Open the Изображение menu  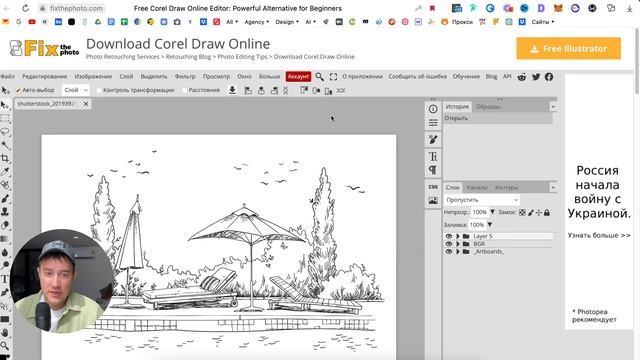pyautogui.click(x=93, y=76)
